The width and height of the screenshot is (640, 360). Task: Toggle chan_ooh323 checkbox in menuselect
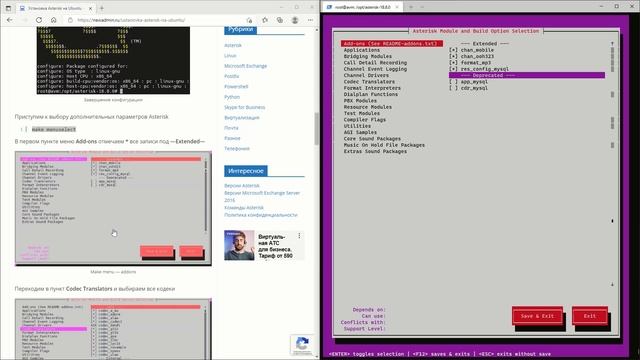pos(453,56)
